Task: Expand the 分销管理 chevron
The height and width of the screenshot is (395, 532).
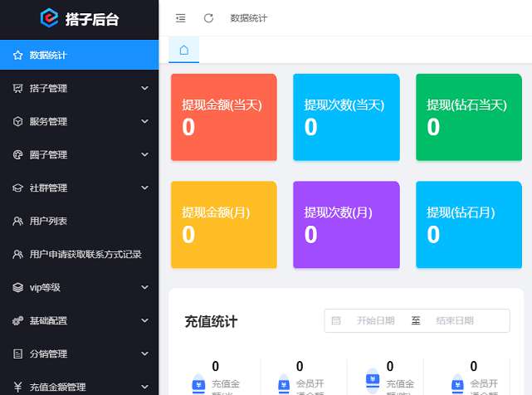Action: click(145, 354)
